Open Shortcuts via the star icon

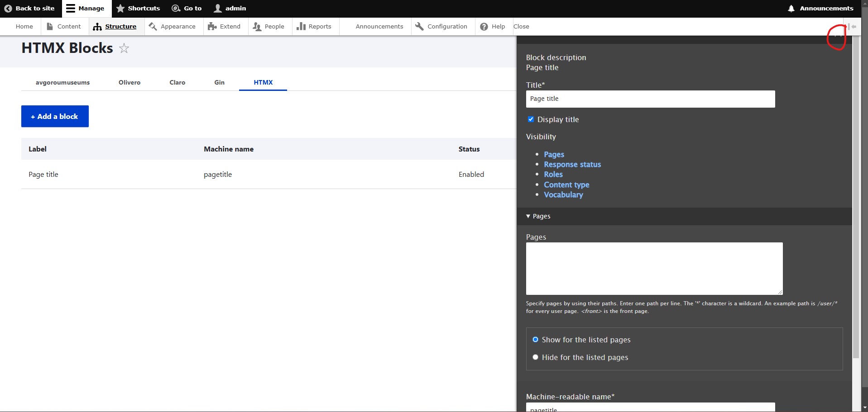[x=120, y=8]
